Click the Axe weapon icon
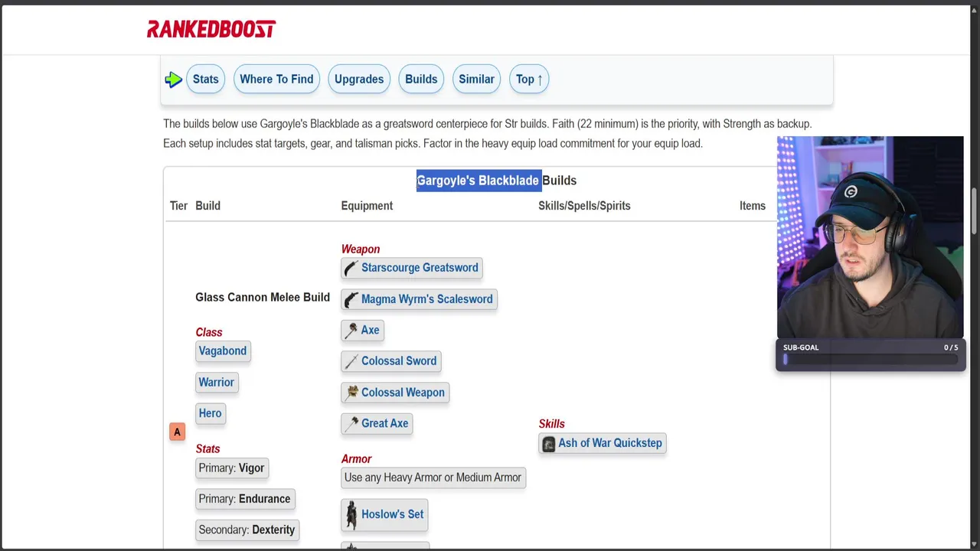This screenshot has height=551, width=980. click(x=351, y=331)
